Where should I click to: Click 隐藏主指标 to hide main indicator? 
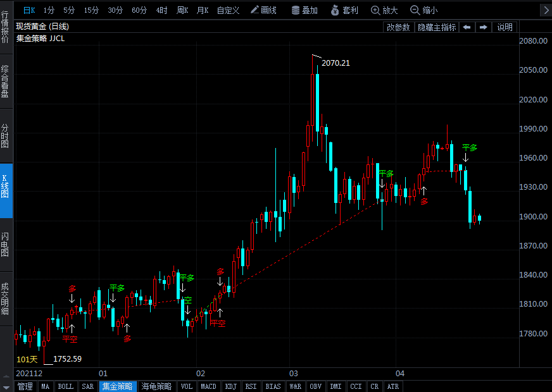click(437, 27)
